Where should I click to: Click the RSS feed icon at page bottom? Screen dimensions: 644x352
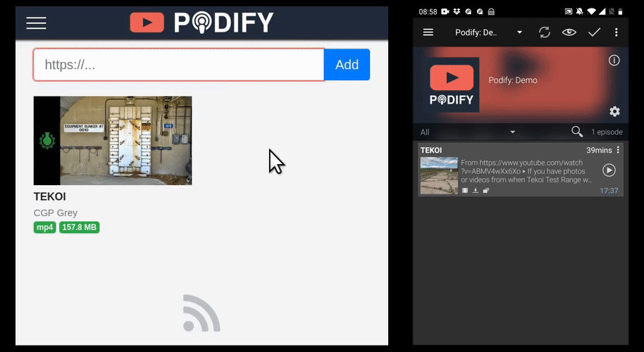(202, 313)
